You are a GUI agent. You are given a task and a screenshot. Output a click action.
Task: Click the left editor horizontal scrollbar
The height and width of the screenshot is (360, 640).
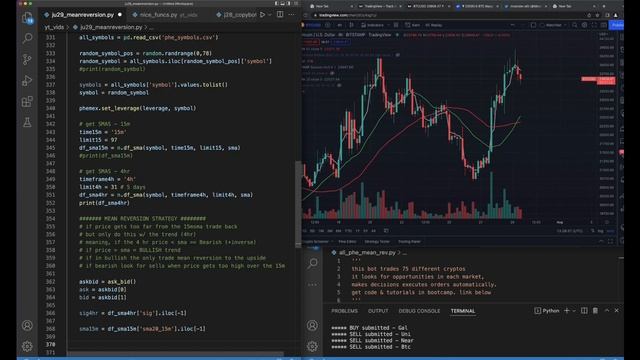pyautogui.click(x=176, y=353)
